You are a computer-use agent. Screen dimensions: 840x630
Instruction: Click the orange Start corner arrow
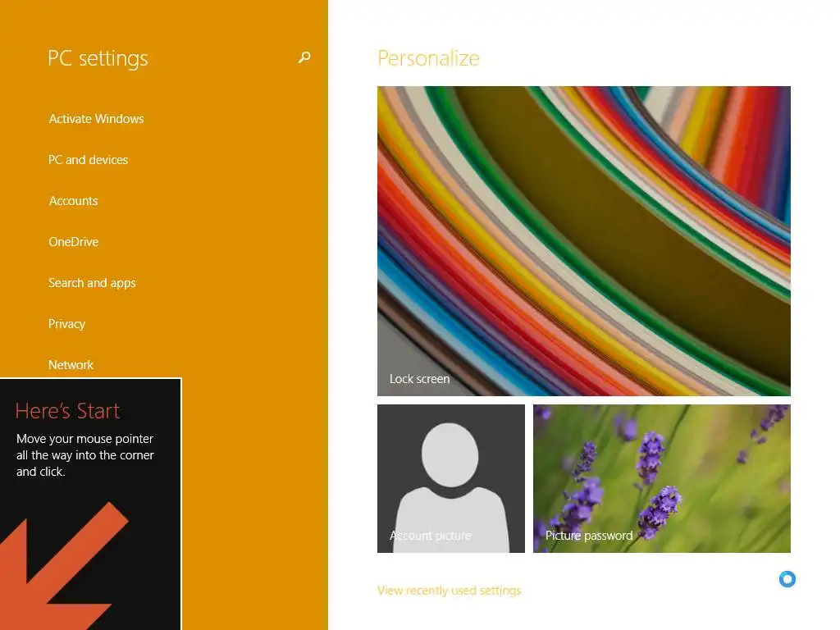[63, 566]
